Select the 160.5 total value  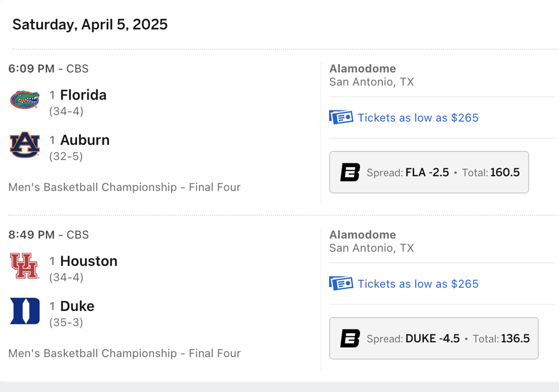pyautogui.click(x=505, y=172)
